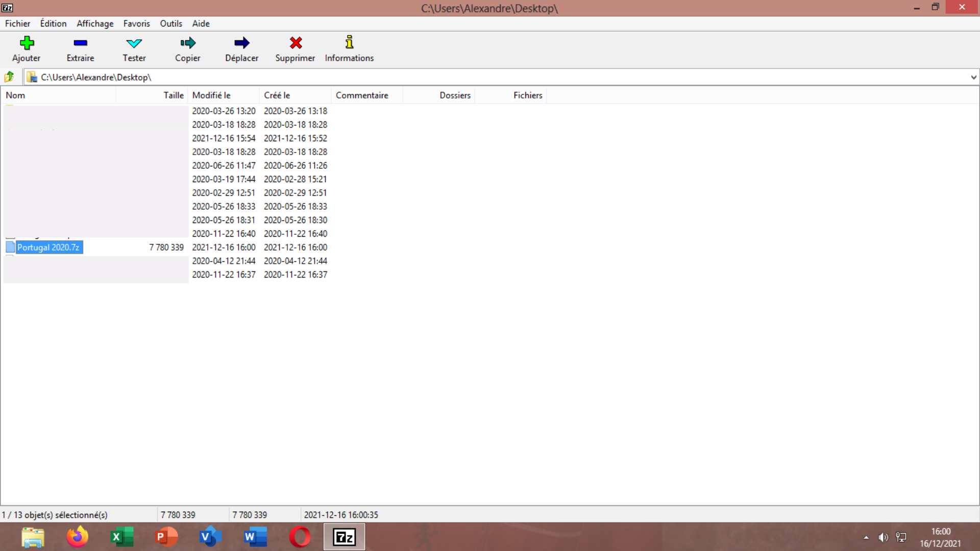Show hidden system tray icons

866,537
